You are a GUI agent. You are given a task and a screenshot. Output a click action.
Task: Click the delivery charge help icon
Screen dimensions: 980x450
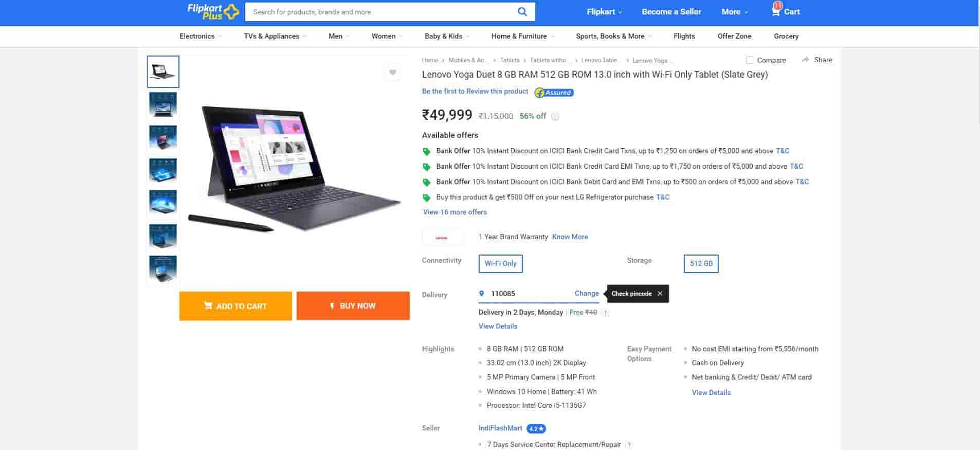[605, 313]
